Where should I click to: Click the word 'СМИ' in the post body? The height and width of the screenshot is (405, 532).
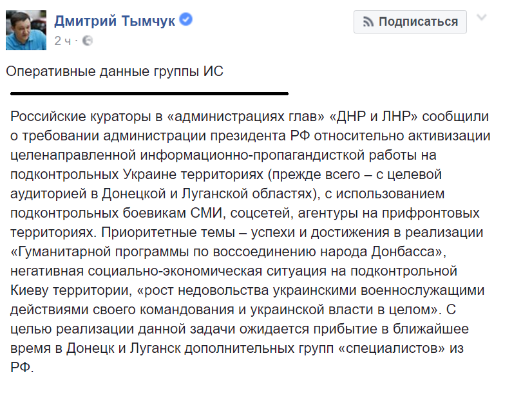(x=206, y=213)
